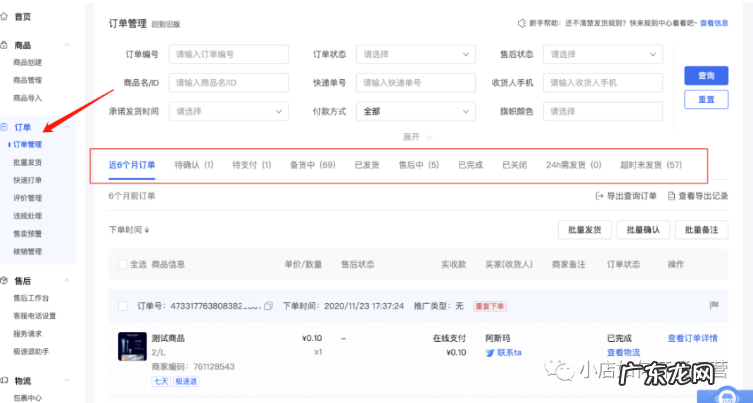Open the 付款方式 dropdown showing 全部
Screen dimensions: 753x403
coord(415,111)
